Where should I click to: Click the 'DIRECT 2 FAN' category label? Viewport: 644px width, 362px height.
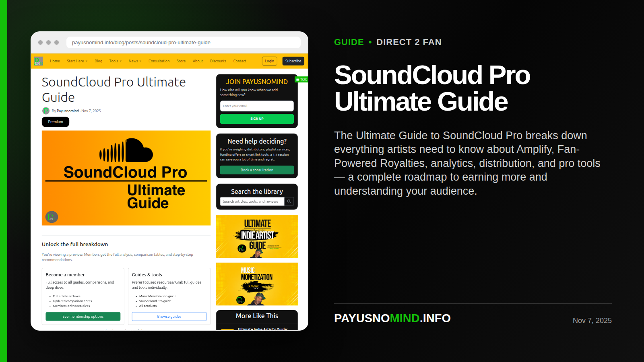point(409,42)
